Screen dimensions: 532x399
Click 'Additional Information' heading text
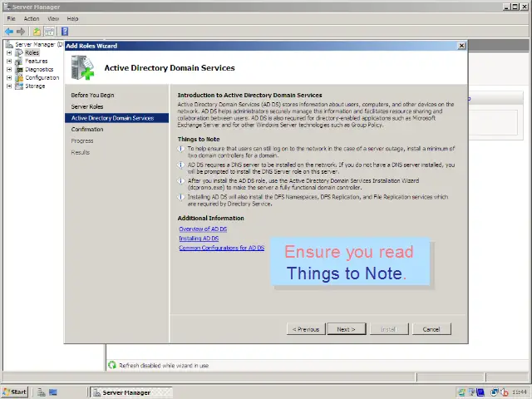pyautogui.click(x=210, y=218)
